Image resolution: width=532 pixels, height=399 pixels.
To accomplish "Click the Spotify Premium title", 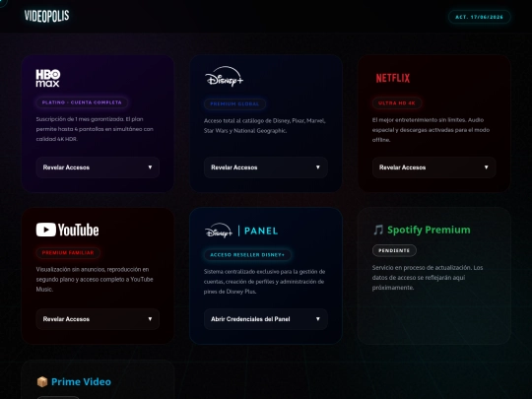I will [x=429, y=230].
